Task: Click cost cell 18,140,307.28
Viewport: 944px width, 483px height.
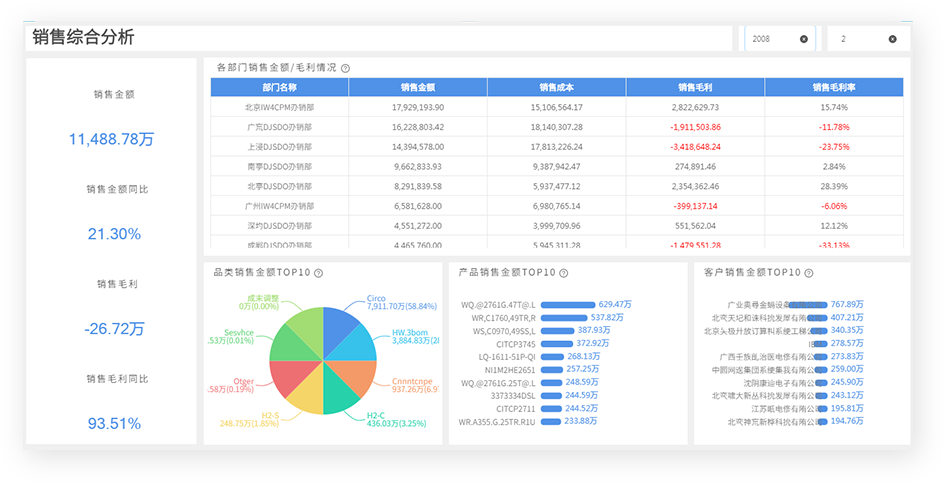Action: click(557, 127)
